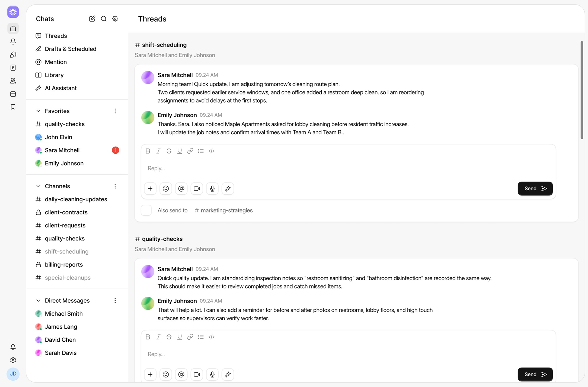Record a voice message with the microphone icon

(212, 188)
